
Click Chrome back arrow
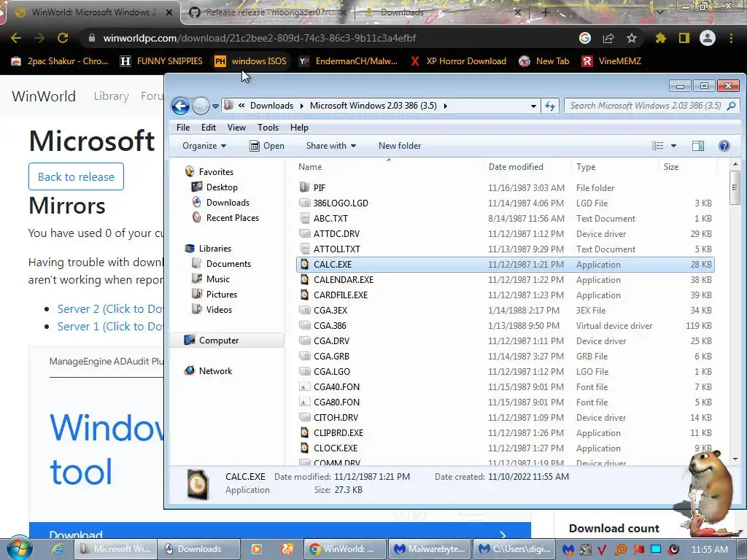(16, 38)
